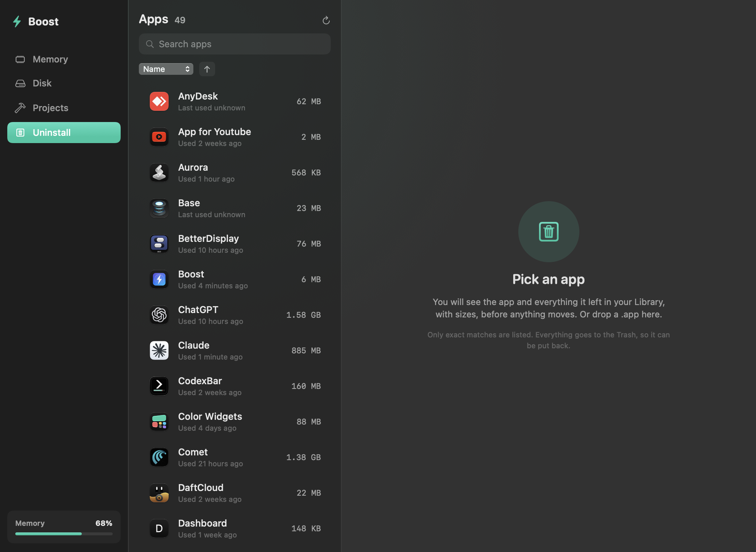Click the Base app icon
The width and height of the screenshot is (756, 552).
[159, 208]
